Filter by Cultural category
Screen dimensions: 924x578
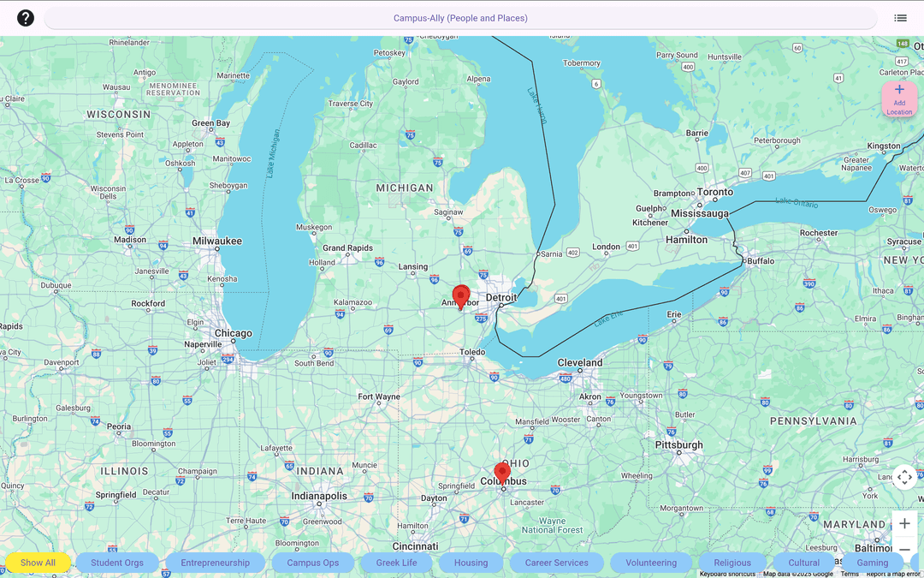(x=803, y=563)
